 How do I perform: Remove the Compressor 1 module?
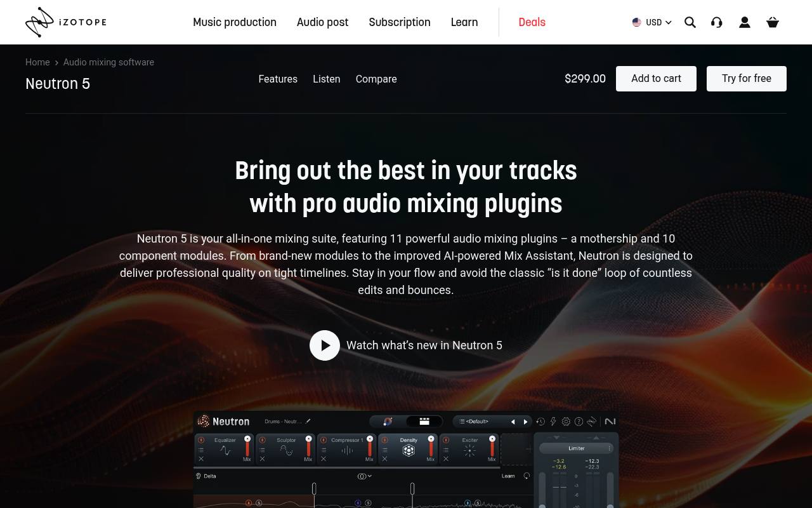pyautogui.click(x=324, y=459)
